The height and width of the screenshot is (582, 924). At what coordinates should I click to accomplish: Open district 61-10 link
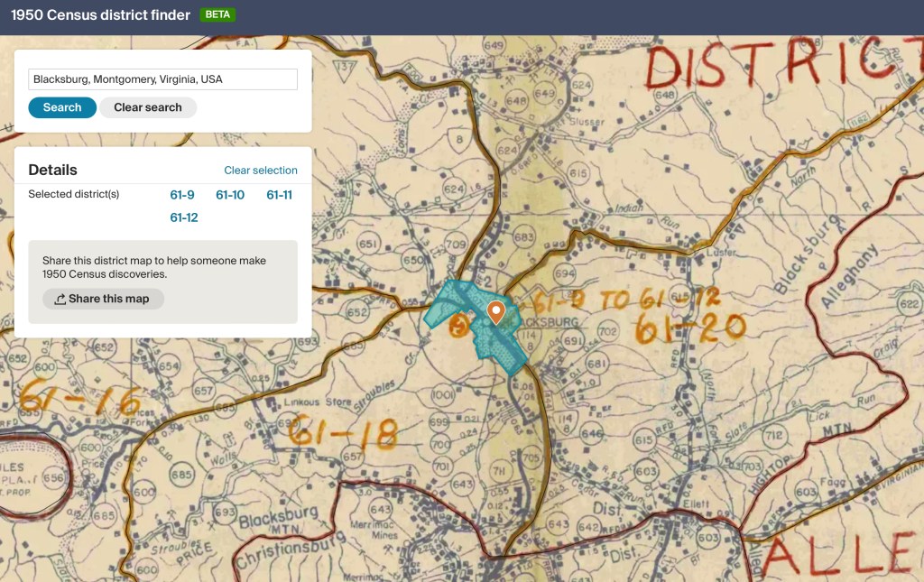tap(230, 194)
